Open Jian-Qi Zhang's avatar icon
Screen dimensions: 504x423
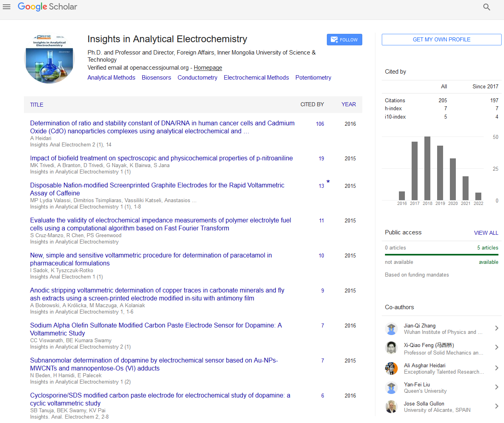point(391,329)
